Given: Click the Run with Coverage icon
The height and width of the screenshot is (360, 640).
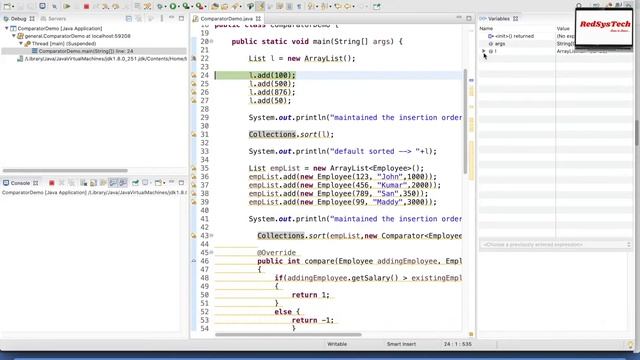Looking at the screenshot, I should tap(186, 6).
